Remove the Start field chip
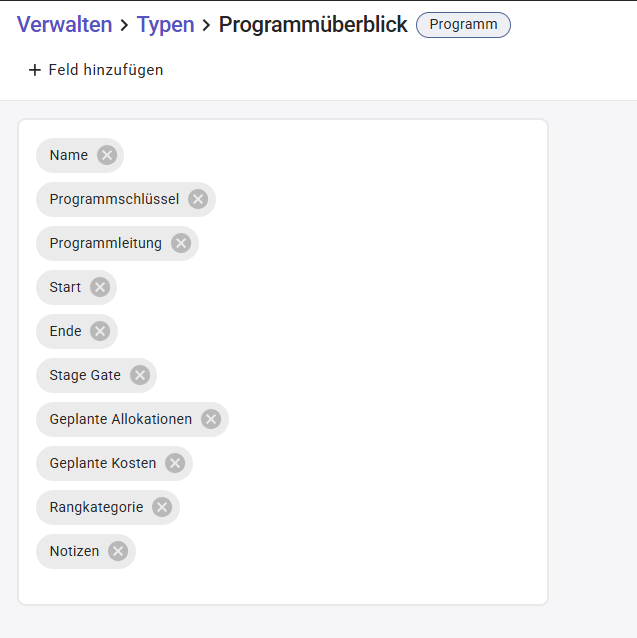 coord(100,287)
